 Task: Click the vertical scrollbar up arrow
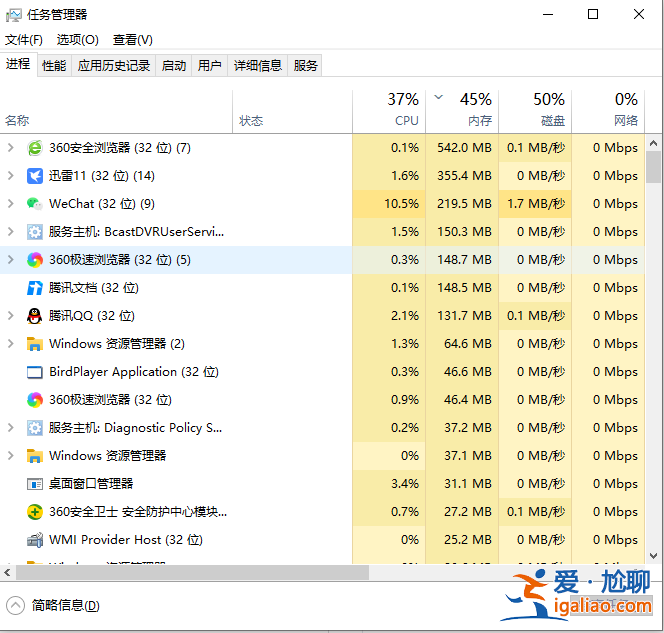click(653, 144)
